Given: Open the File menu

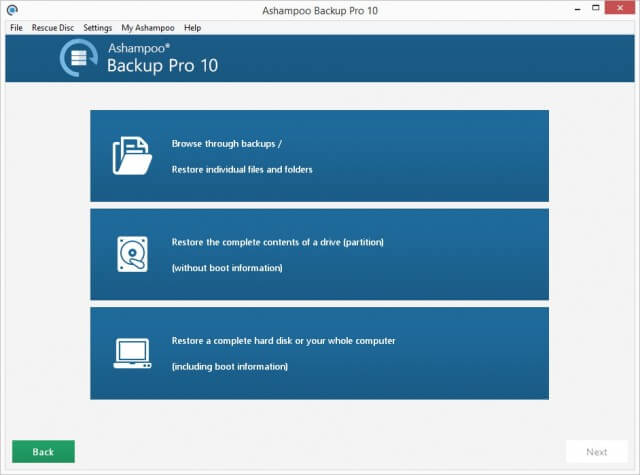Looking at the screenshot, I should pyautogui.click(x=16, y=28).
